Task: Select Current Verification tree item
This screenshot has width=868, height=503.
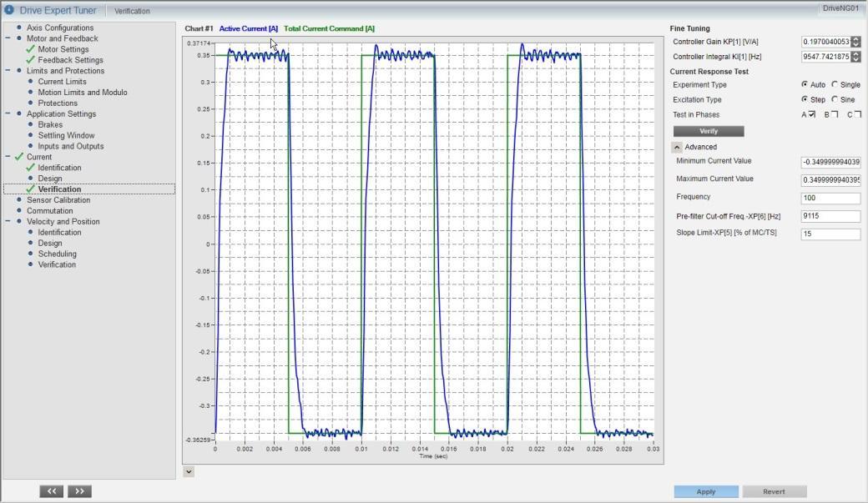Action: pos(59,189)
